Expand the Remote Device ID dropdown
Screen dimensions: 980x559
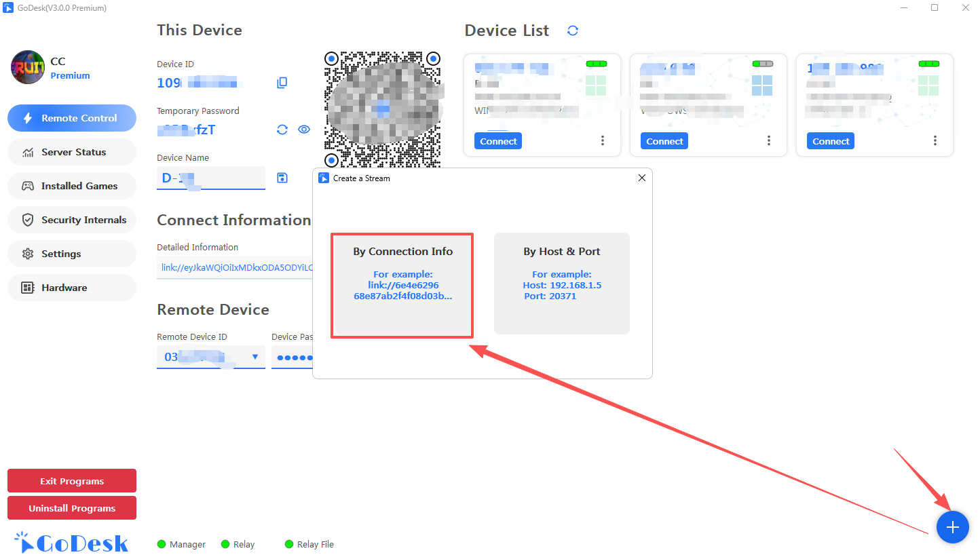point(255,357)
